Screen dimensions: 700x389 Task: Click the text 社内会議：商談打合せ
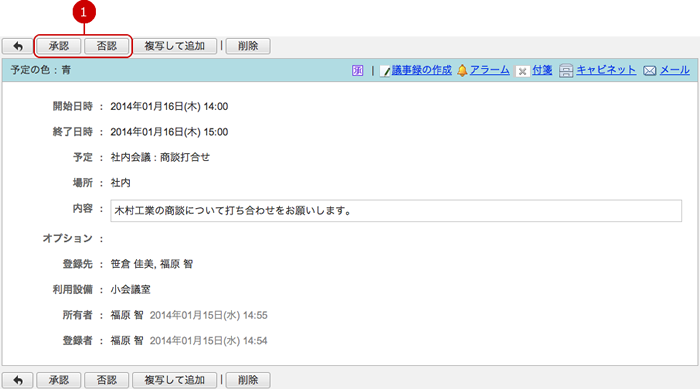pos(160,157)
